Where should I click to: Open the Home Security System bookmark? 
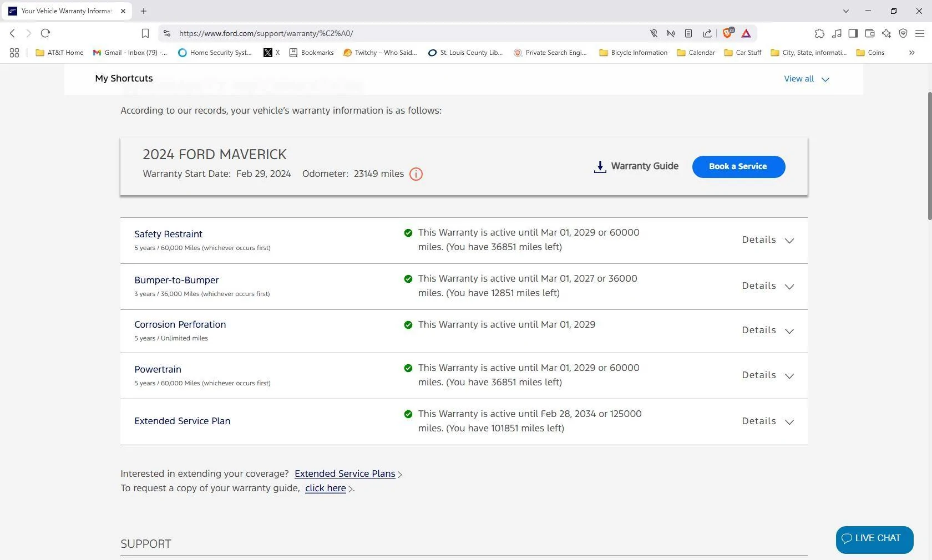click(215, 53)
